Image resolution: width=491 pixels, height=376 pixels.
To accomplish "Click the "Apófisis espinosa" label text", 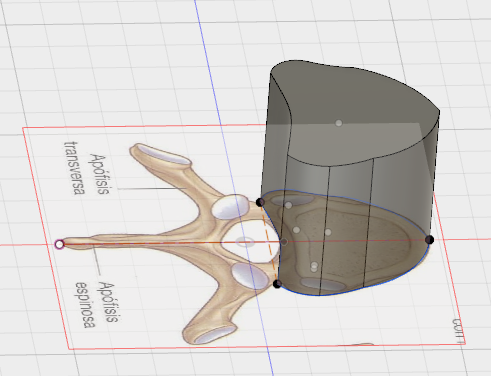I will coord(97,303).
